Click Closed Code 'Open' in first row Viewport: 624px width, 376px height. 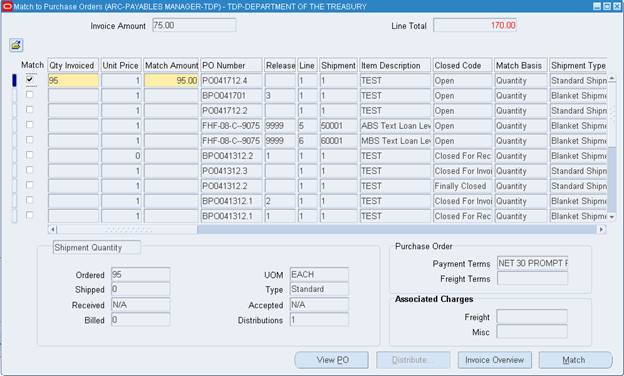click(x=463, y=81)
